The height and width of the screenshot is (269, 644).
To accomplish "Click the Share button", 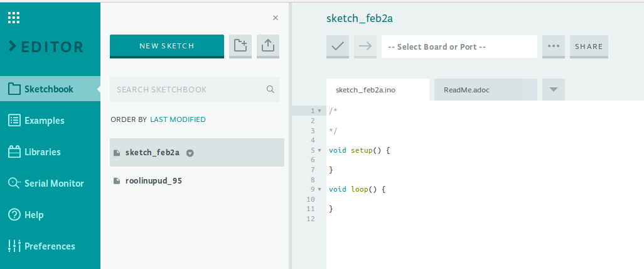I will (589, 47).
